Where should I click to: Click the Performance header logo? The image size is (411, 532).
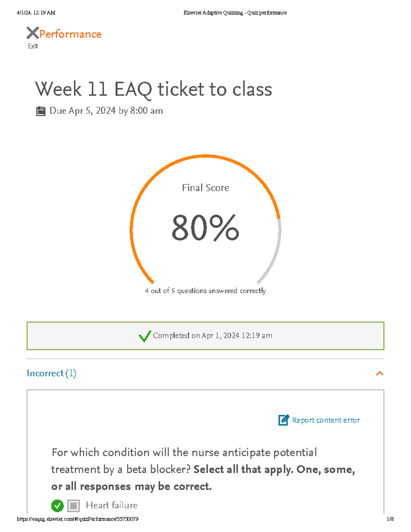(70, 34)
